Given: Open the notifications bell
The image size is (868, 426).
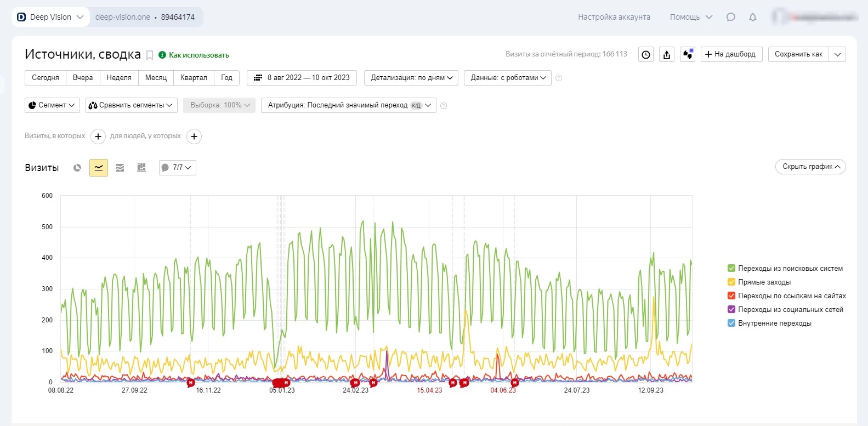Looking at the screenshot, I should [753, 17].
